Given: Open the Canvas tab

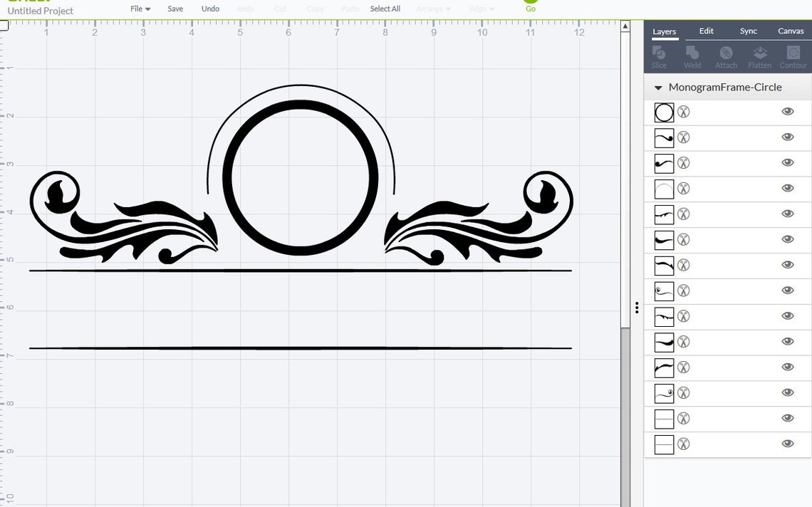Looking at the screenshot, I should [x=791, y=31].
